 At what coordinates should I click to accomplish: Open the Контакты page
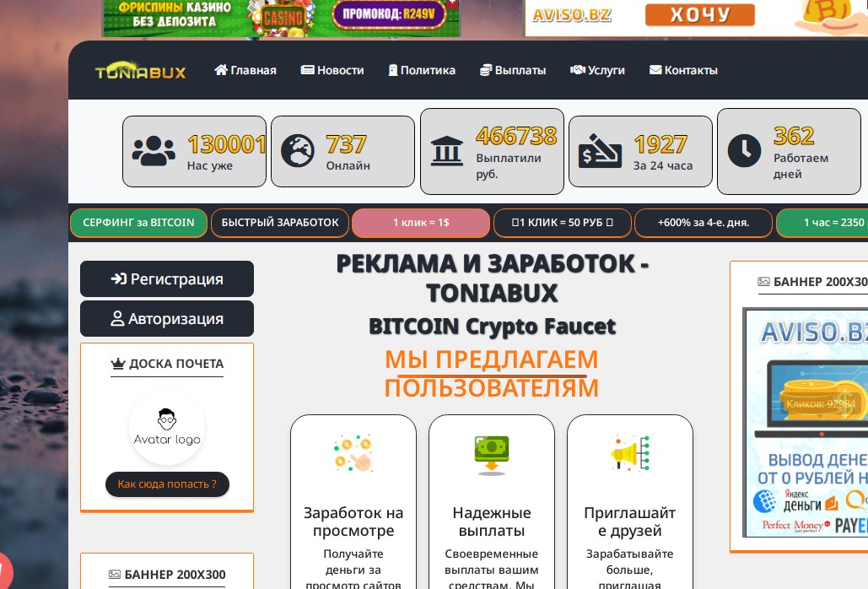tap(683, 70)
